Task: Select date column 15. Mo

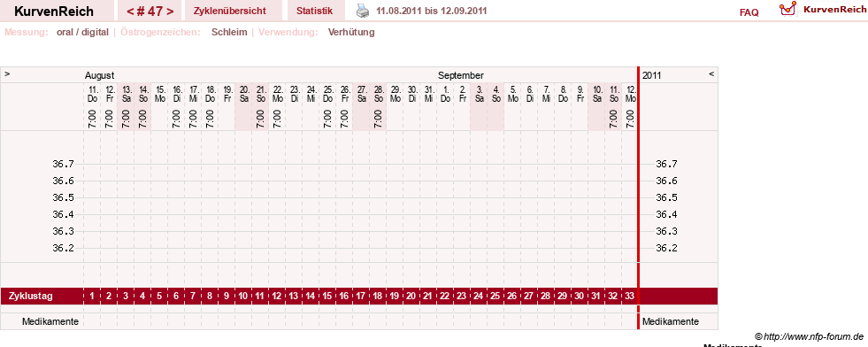Action: tap(159, 94)
